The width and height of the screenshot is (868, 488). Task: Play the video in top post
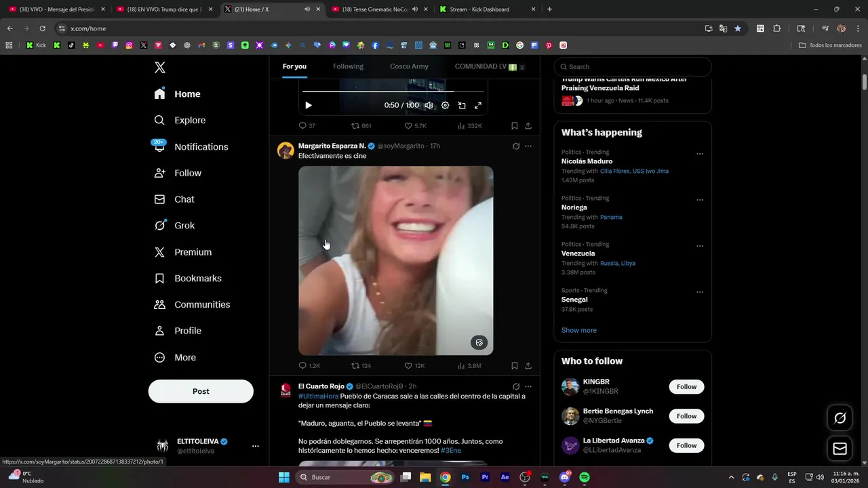tap(309, 105)
